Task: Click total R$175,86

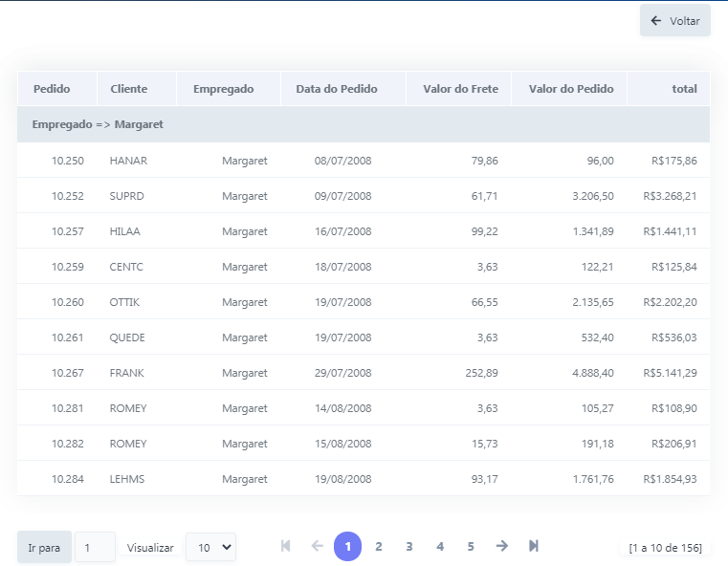Action: coord(674,161)
